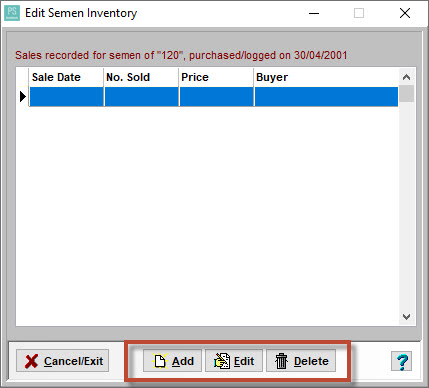This screenshot has width=429, height=388.
Task: Click the Edit button to modify sale
Action: coord(234,361)
